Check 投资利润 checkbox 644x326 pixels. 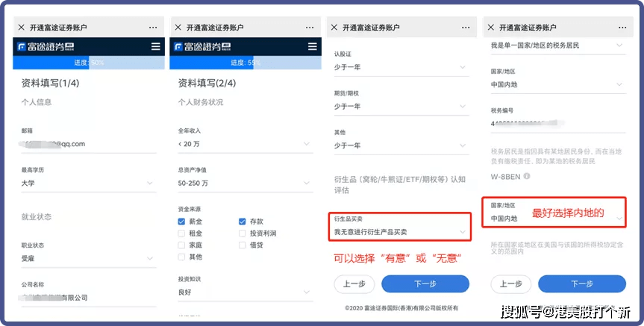click(x=243, y=233)
